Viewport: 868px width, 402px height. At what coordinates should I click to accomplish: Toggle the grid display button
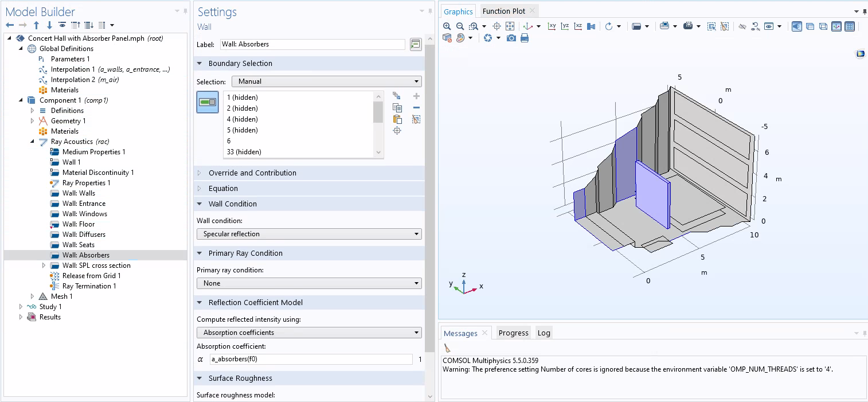tap(850, 26)
